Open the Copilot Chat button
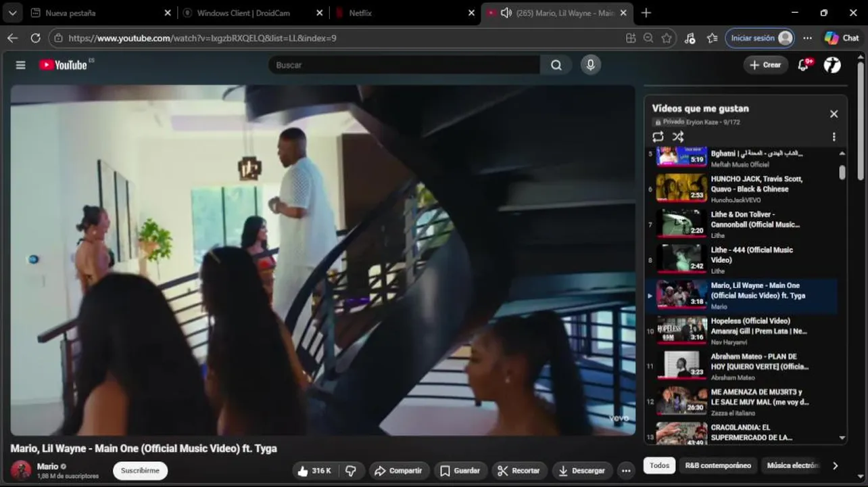This screenshot has height=487, width=868. [842, 38]
